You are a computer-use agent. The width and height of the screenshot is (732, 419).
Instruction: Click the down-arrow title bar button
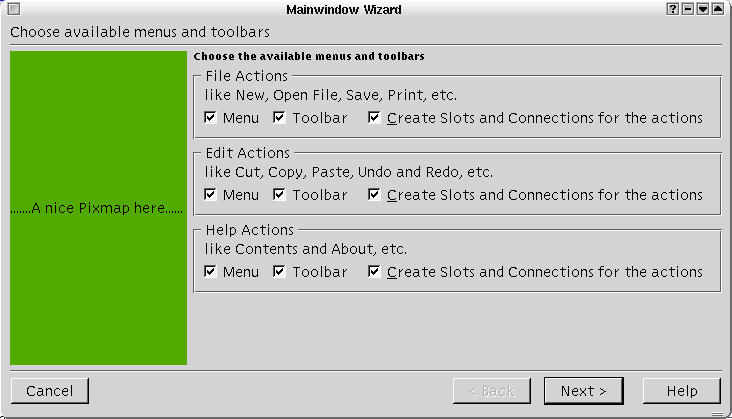click(704, 9)
